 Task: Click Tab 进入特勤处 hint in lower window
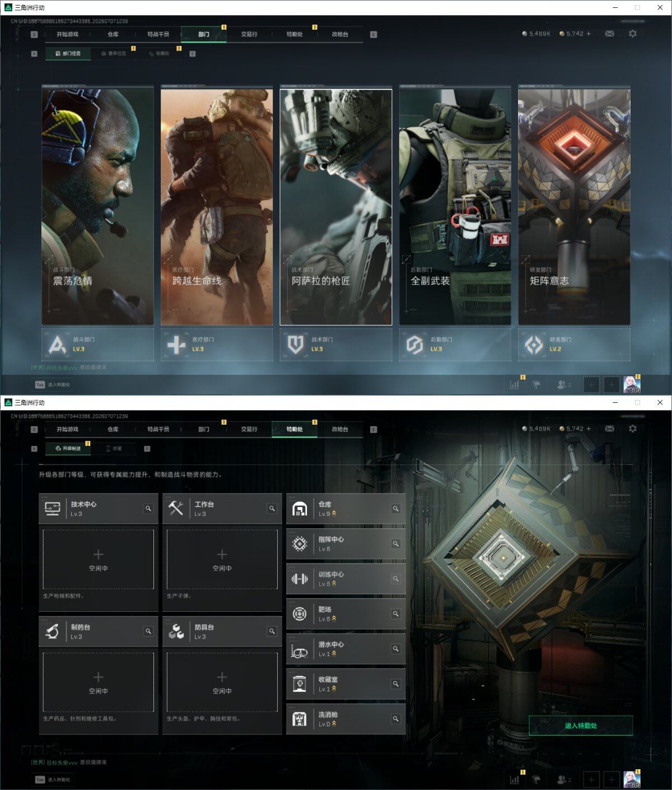pyautogui.click(x=53, y=779)
